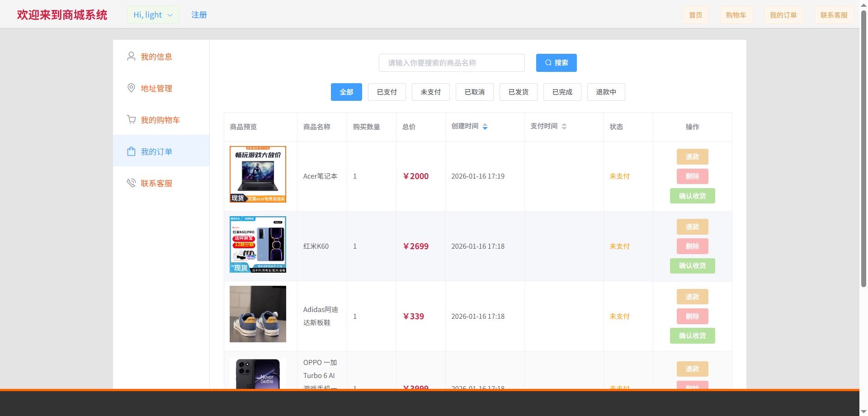Screen dimensions: 868x416
Task: Click the 总价 column header
Action: (x=409, y=127)
